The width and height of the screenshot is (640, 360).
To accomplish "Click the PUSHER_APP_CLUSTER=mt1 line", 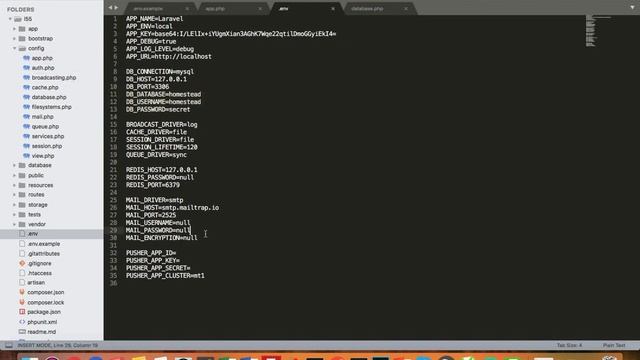I will tap(165, 276).
